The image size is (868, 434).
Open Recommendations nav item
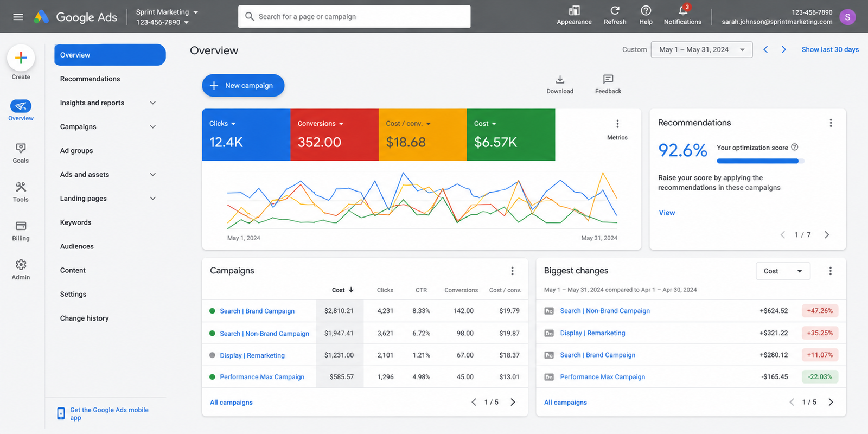click(90, 79)
